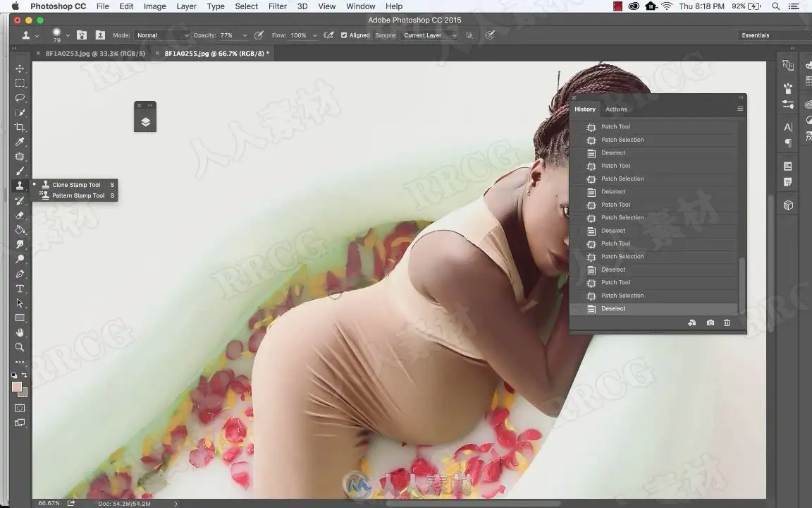Select the History Brush tool
This screenshot has width=812, height=508.
[x=20, y=200]
